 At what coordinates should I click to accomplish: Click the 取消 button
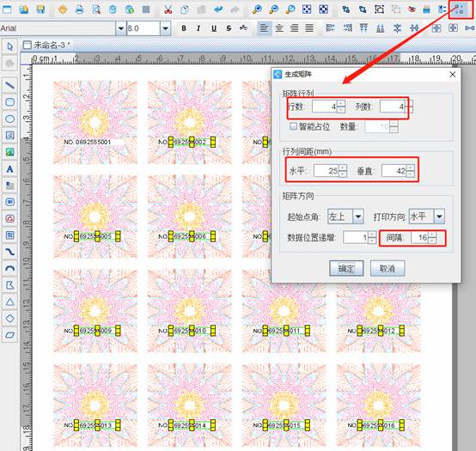388,268
